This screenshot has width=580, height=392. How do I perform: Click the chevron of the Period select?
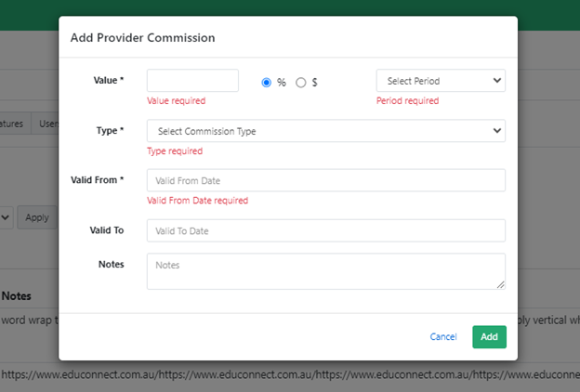pos(495,81)
